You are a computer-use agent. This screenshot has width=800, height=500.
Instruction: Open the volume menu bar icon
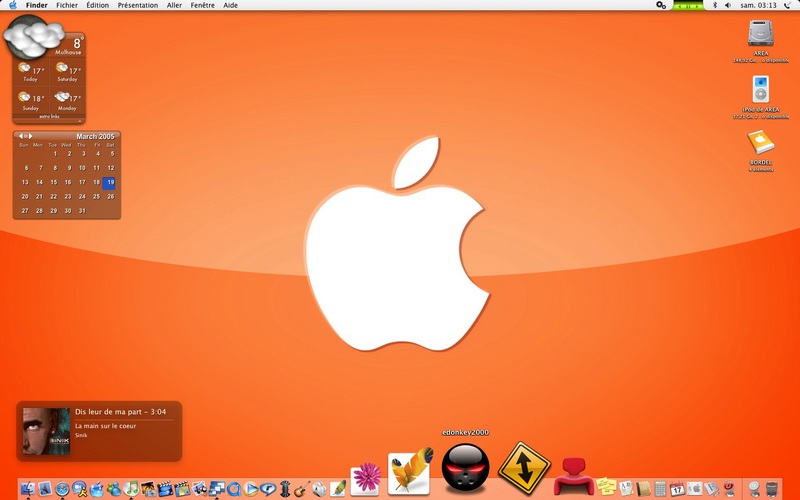coord(728,5)
